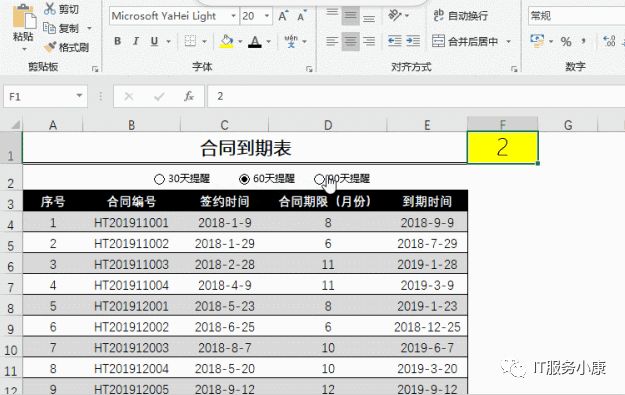Increase font size with the large A
The image size is (625, 395).
coord(283,16)
